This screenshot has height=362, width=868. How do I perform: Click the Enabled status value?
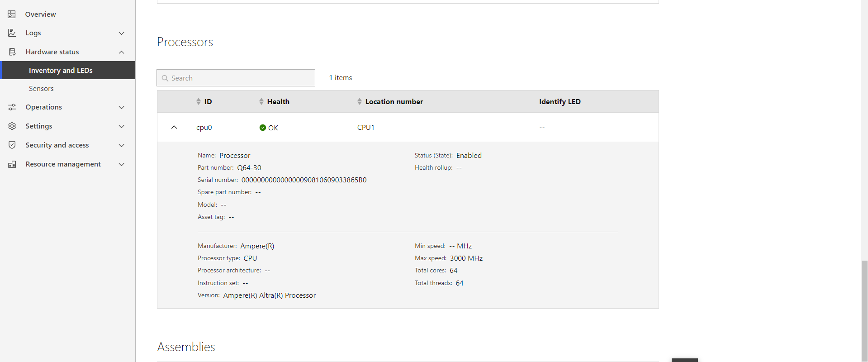point(469,156)
